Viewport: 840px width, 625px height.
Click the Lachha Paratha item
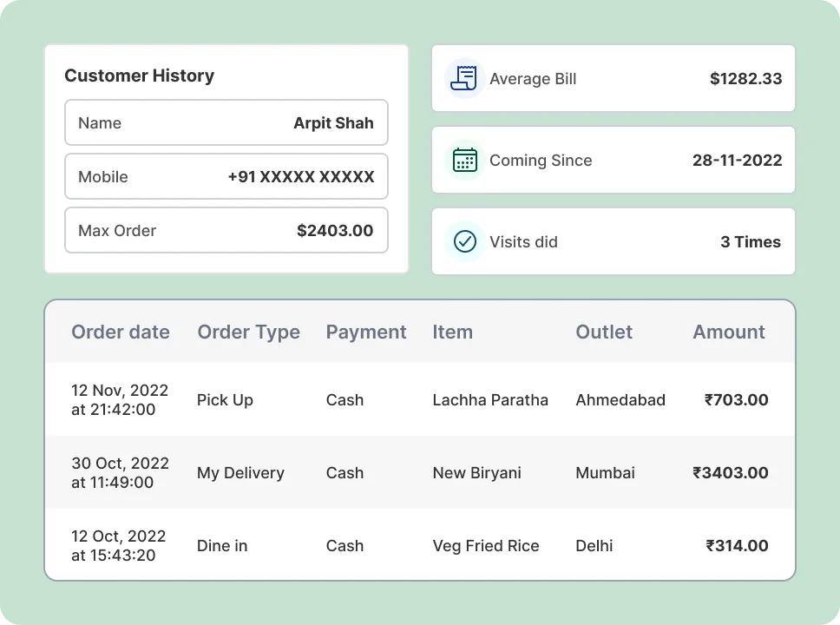tap(490, 400)
